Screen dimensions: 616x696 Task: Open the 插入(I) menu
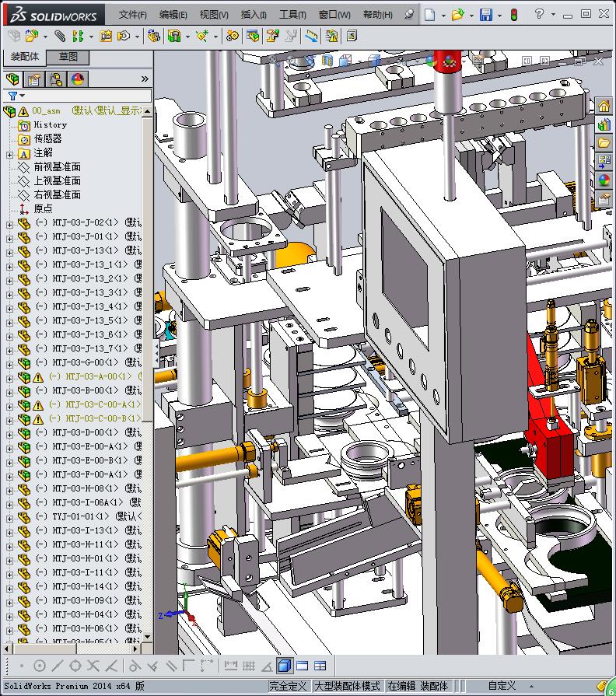(254, 15)
